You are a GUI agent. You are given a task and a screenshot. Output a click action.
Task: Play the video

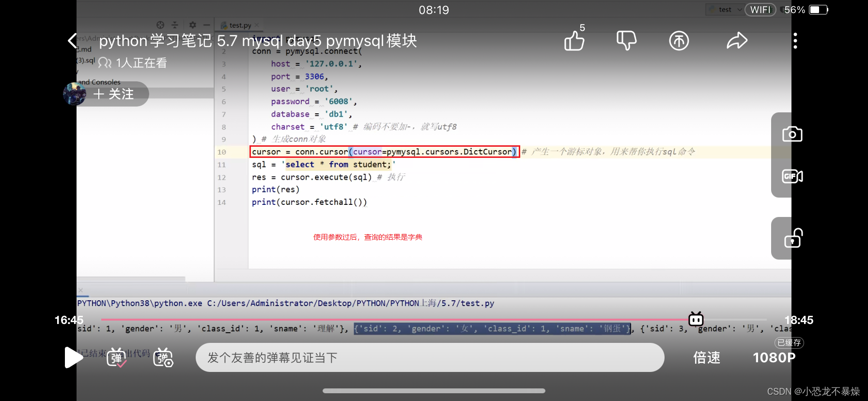(74, 357)
